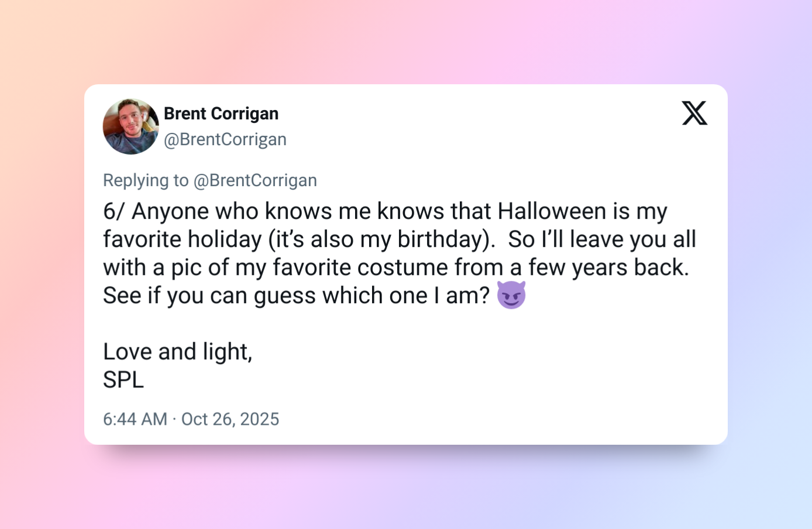This screenshot has width=812, height=529.
Task: Click the purple devil emoji
Action: 511,295
